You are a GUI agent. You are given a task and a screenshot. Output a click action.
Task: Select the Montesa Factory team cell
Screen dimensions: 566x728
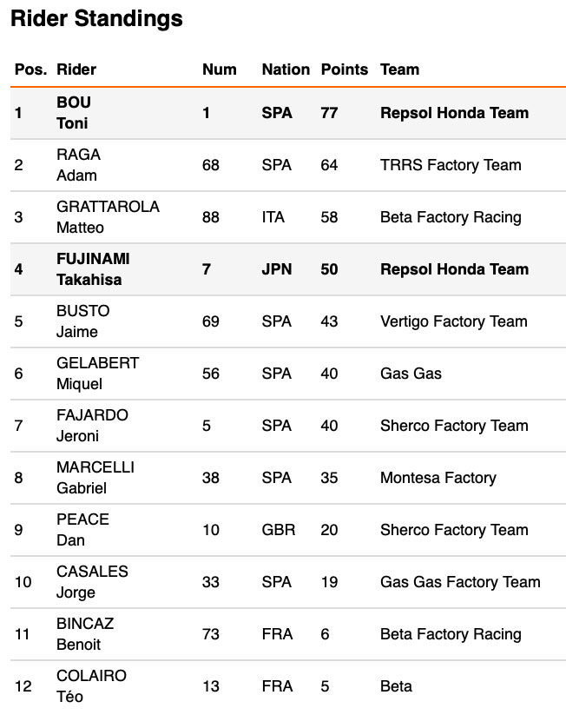point(438,478)
